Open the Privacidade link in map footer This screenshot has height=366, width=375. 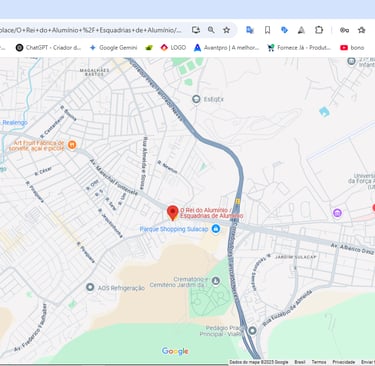click(x=344, y=362)
